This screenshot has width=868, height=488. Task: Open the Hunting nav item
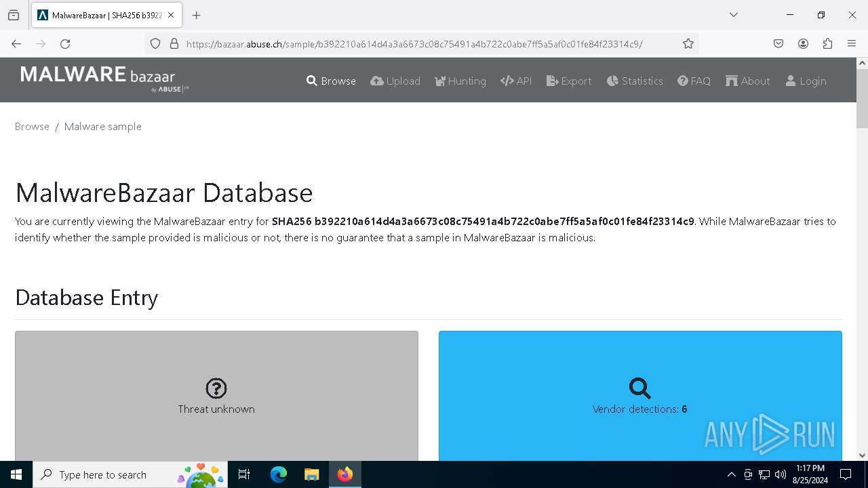click(x=460, y=81)
